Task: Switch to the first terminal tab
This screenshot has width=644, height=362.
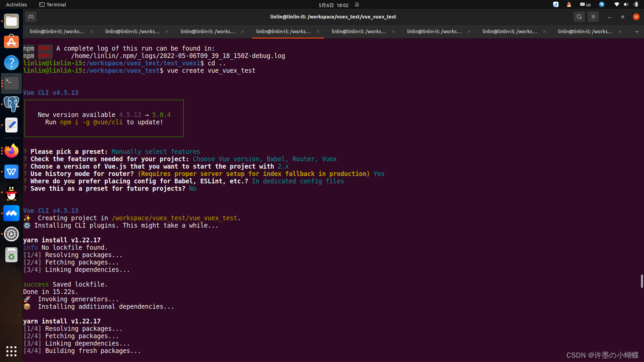Action: coord(56,31)
